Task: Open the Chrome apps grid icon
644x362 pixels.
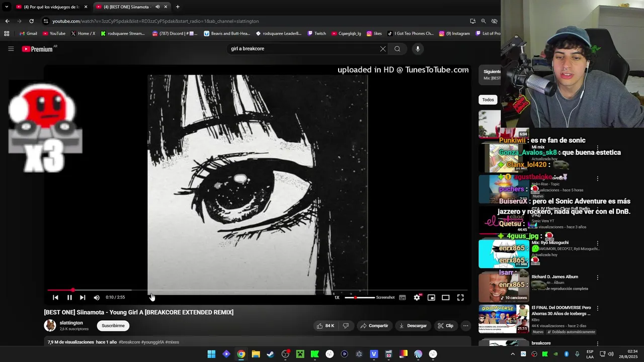Action: tap(7, 34)
